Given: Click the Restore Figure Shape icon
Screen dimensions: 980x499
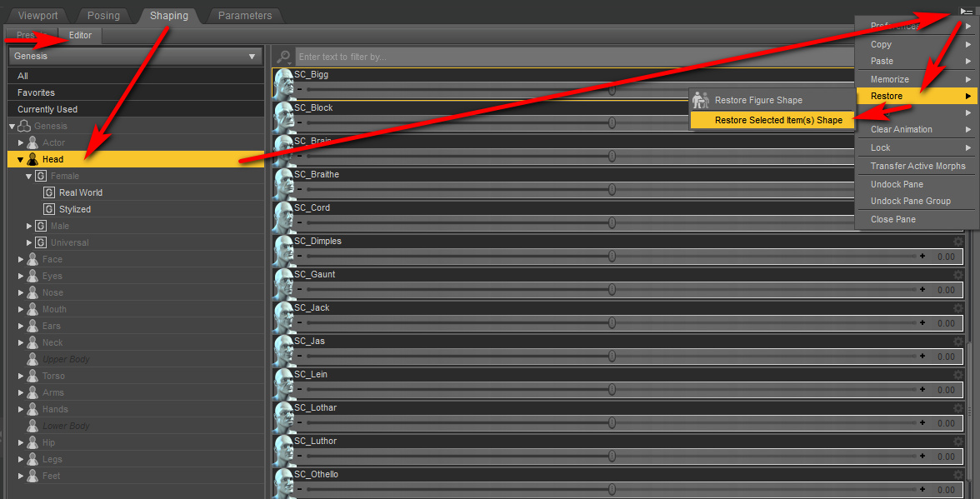Looking at the screenshot, I should 701,100.
